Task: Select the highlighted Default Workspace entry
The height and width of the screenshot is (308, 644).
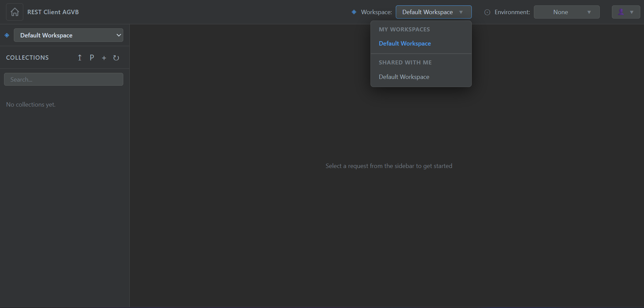Action: (405, 43)
